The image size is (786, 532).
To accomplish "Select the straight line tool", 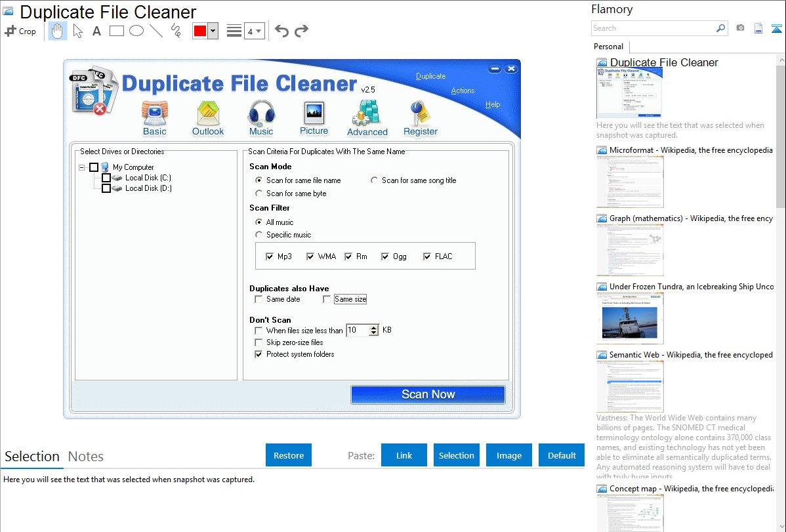I will 156,31.
